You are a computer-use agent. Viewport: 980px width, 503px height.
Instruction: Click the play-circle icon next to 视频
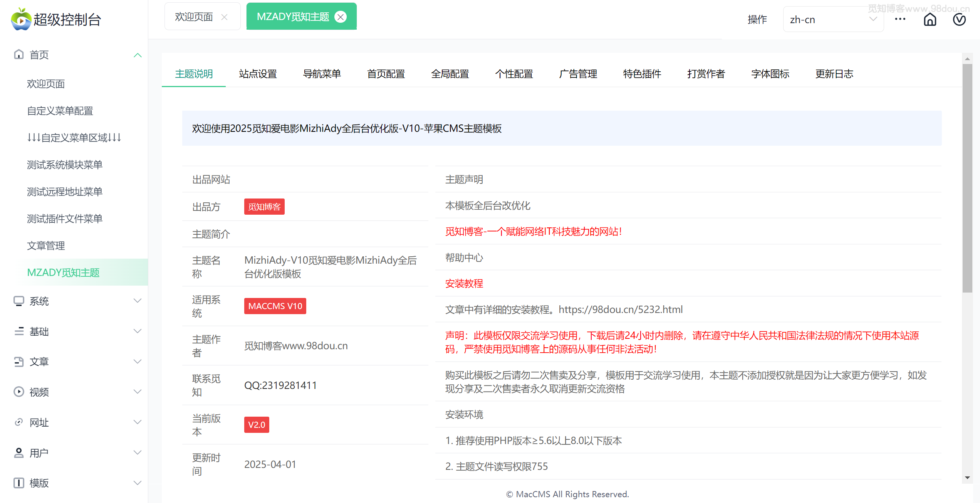click(18, 392)
